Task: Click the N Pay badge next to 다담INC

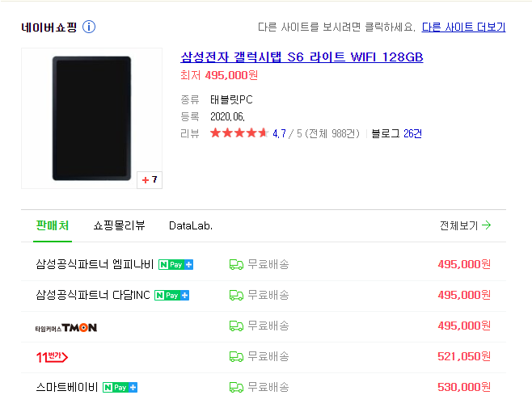Action: click(x=171, y=296)
